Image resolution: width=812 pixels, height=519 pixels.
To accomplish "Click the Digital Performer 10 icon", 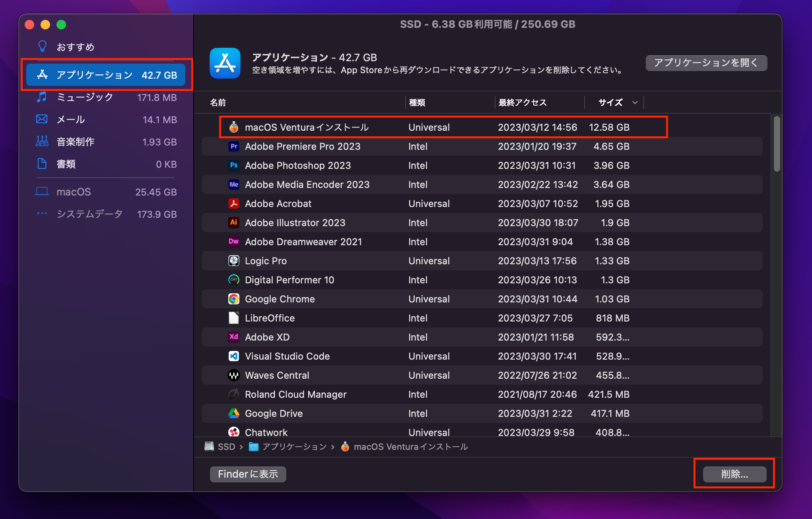I will 234,280.
